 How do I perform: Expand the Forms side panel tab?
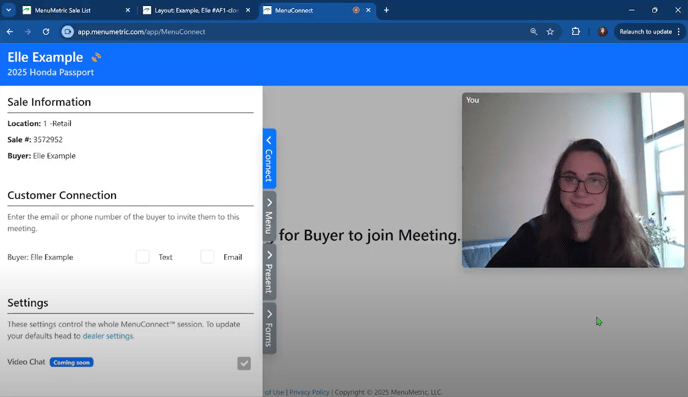pyautogui.click(x=269, y=328)
